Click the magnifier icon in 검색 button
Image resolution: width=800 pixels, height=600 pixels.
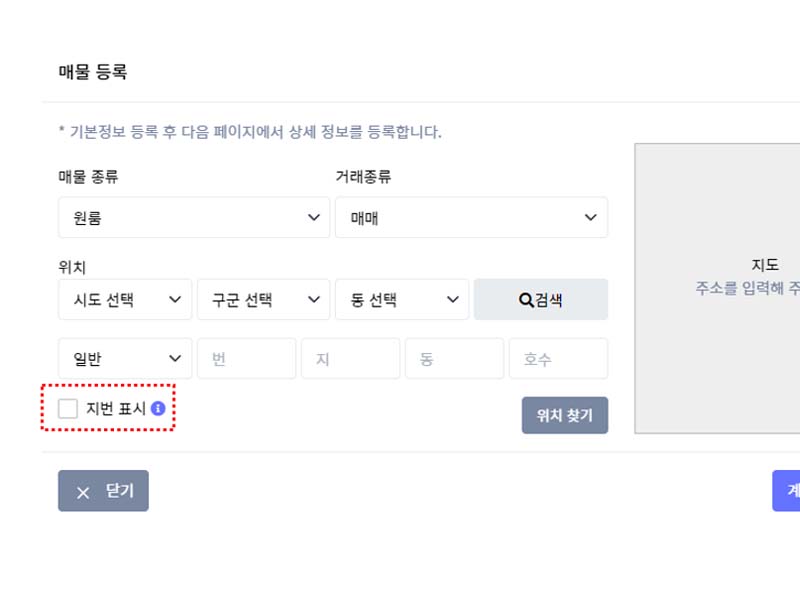(526, 300)
